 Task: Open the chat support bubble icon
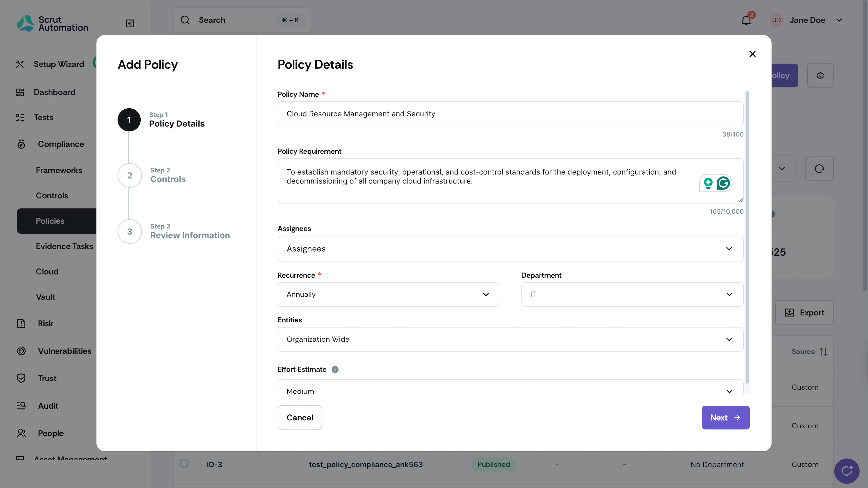847,471
